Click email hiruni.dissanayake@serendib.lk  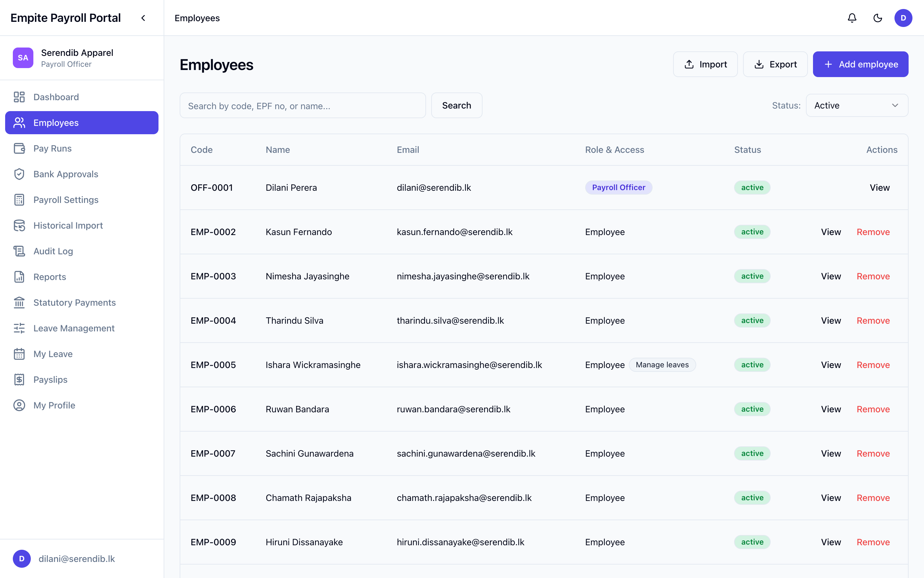pyautogui.click(x=460, y=542)
